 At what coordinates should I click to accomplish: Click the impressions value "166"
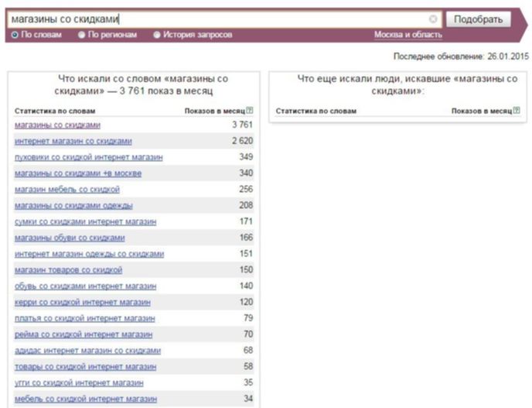(x=247, y=238)
